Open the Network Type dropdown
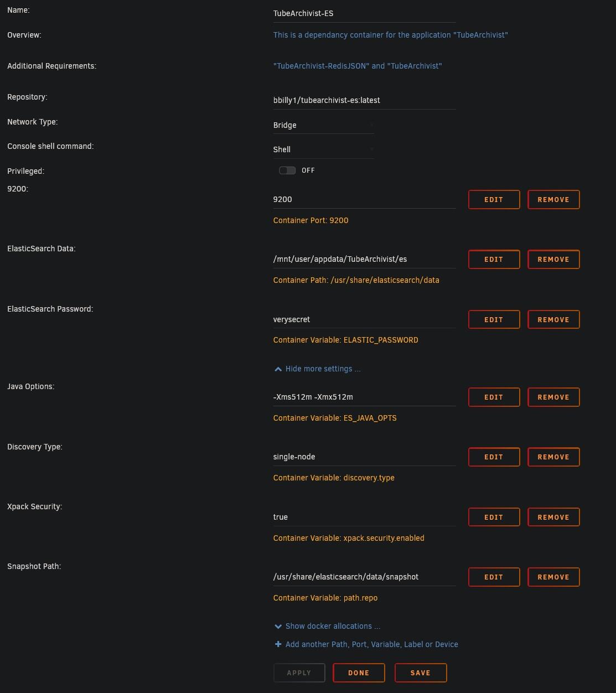This screenshot has height=693, width=616. click(324, 125)
